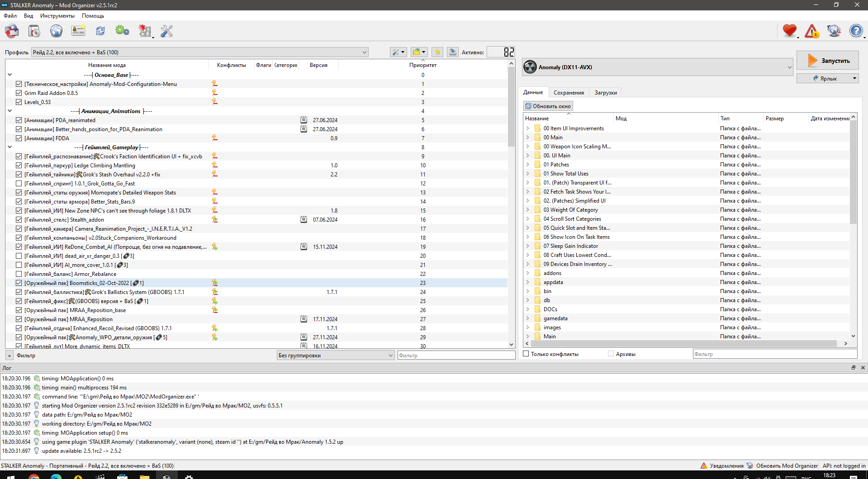
Task: Expand the 00 Item UI Improvements folder
Action: (527, 128)
